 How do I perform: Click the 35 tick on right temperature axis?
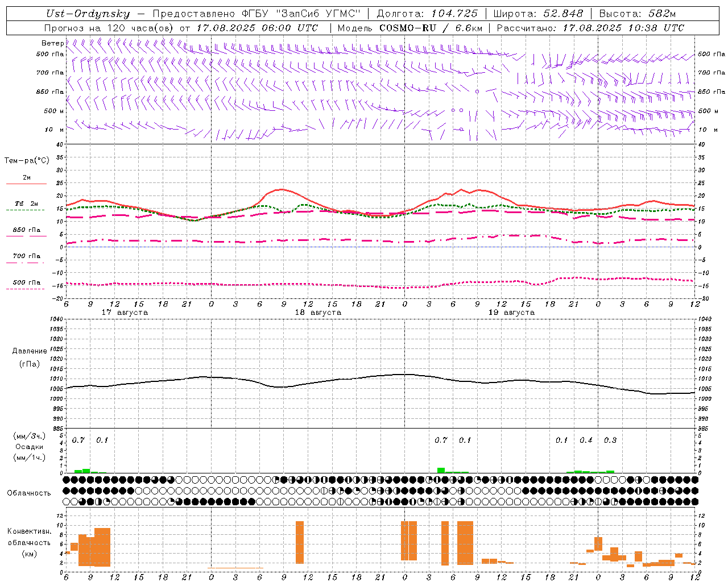(x=701, y=157)
